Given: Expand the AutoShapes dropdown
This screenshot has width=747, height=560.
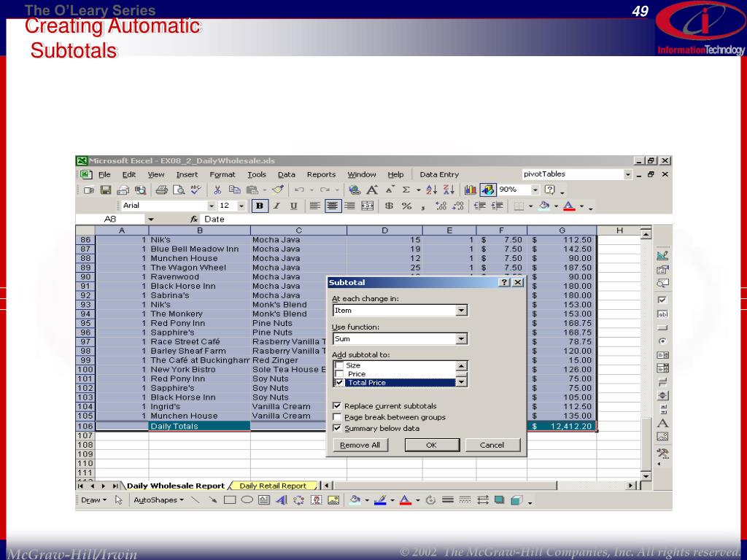Looking at the screenshot, I should pos(158,500).
